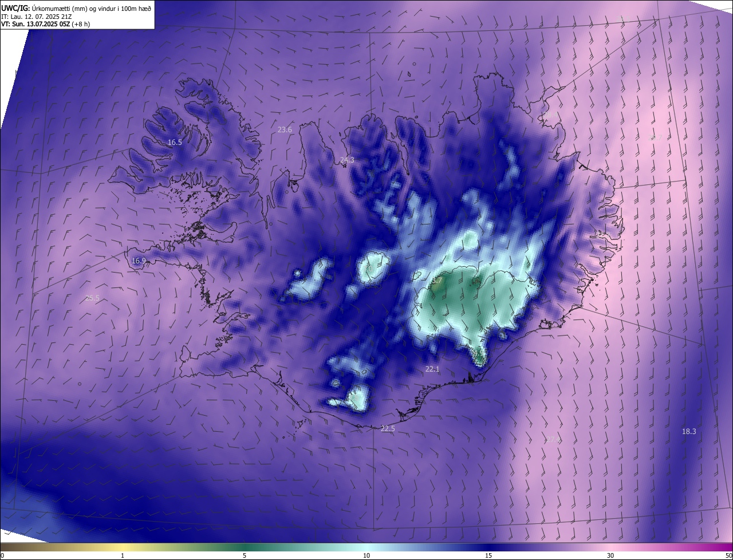Click the 'VT: Sun. 13.07.2025 05Z (+8 h)' line
This screenshot has width=733, height=560.
[x=45, y=24]
